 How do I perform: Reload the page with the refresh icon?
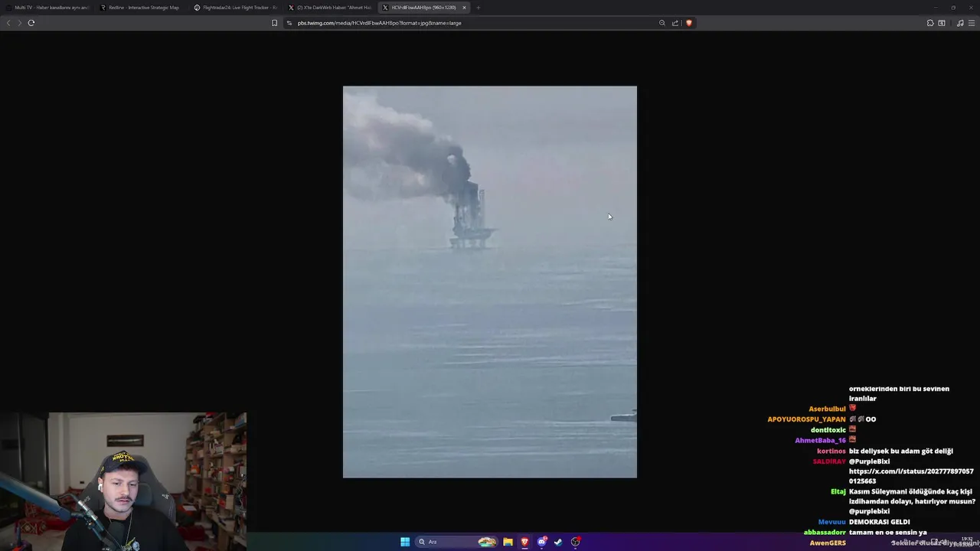pyautogui.click(x=31, y=23)
